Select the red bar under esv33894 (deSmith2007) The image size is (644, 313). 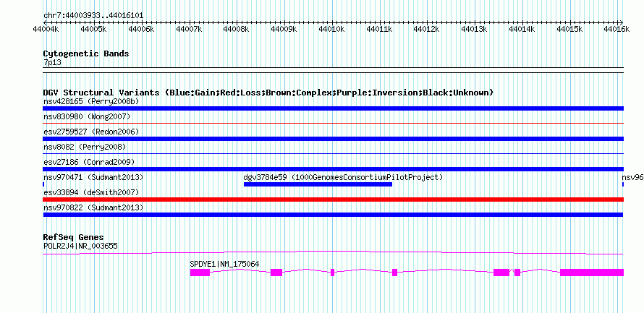point(333,200)
